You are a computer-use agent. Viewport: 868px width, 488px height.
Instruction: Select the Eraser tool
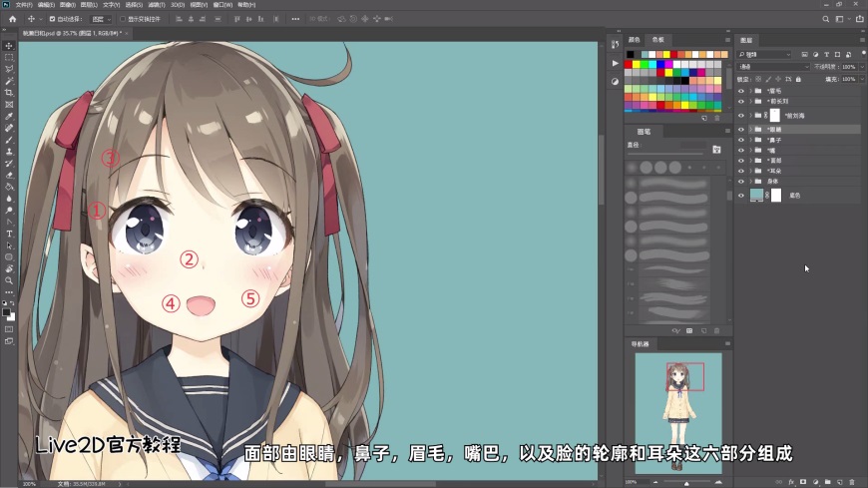[9, 175]
